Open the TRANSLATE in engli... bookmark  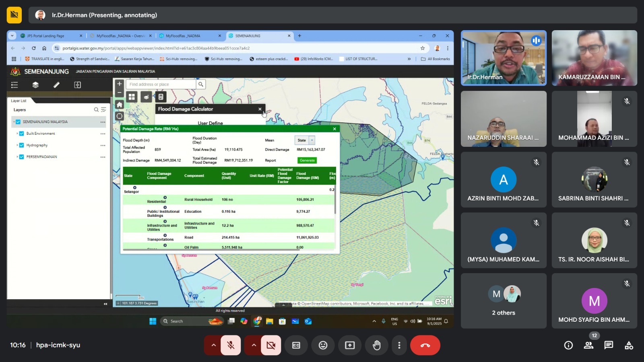coord(44,59)
